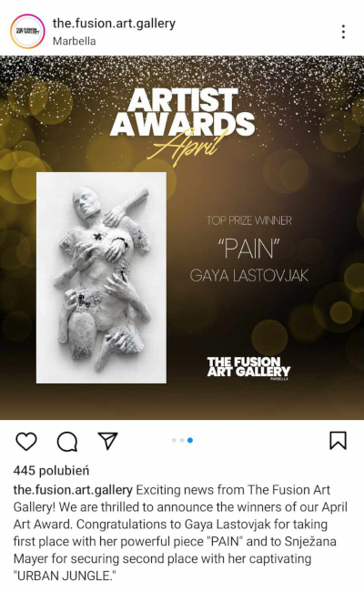This screenshot has height=592, width=364.
Task: Tap the "PAIN" title text in image
Action: coord(249,250)
